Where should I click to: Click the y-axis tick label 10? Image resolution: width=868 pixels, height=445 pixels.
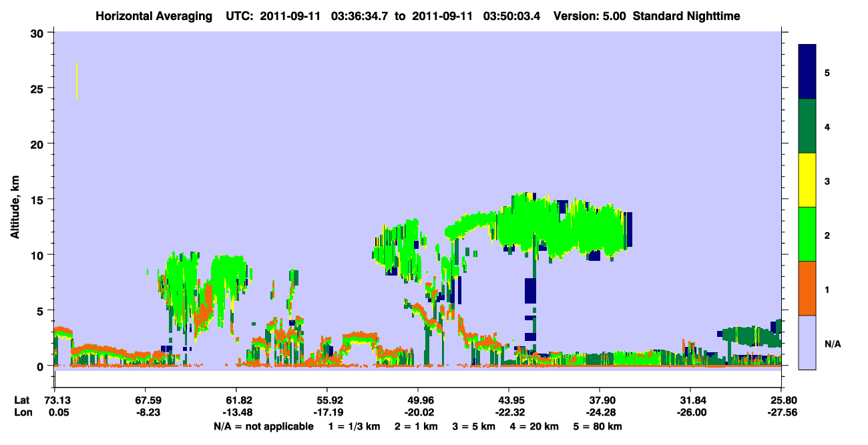click(x=39, y=255)
